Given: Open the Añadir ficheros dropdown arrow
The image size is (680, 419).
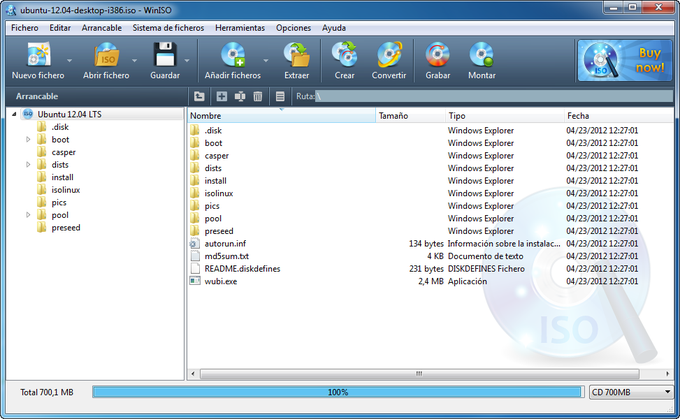Looking at the screenshot, I should (x=266, y=60).
